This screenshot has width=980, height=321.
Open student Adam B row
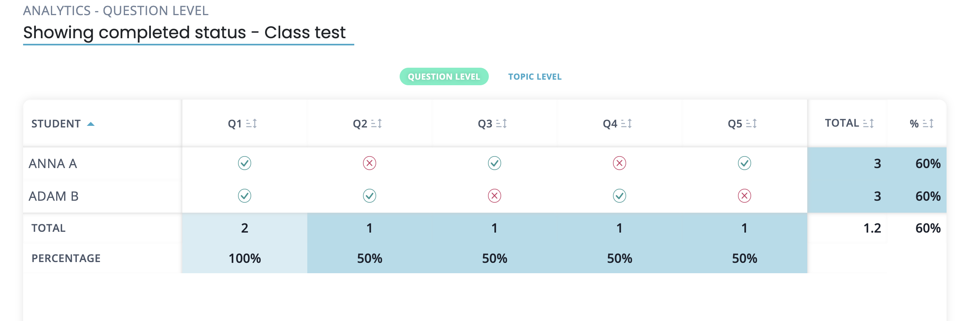click(x=54, y=196)
